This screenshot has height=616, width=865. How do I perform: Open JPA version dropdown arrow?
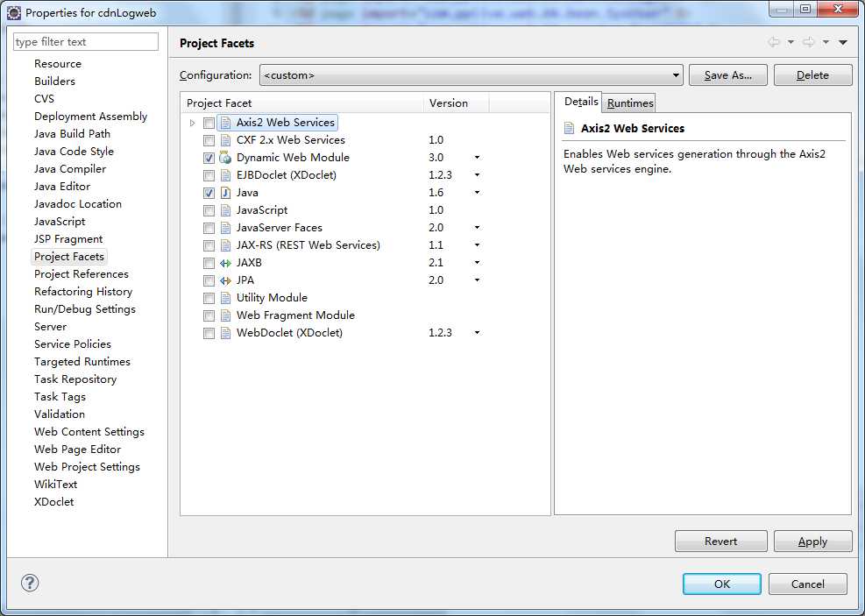[x=477, y=280]
